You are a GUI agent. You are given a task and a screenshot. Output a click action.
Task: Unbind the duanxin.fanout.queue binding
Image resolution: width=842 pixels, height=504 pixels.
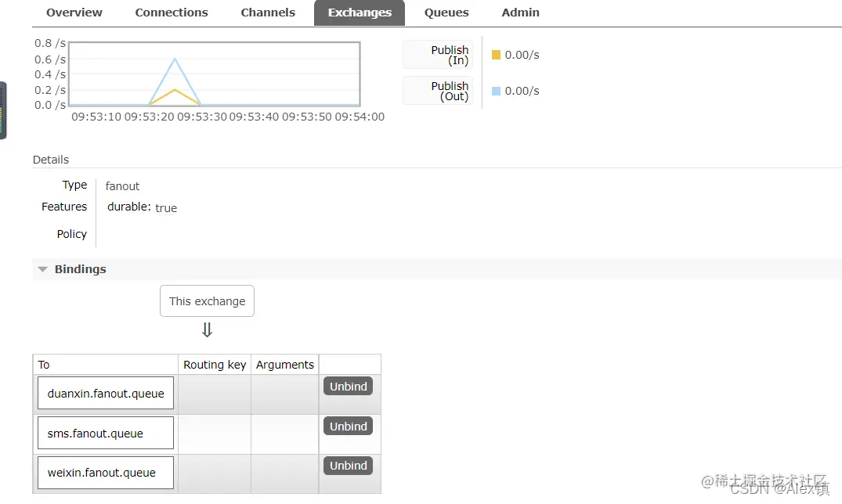click(x=348, y=387)
